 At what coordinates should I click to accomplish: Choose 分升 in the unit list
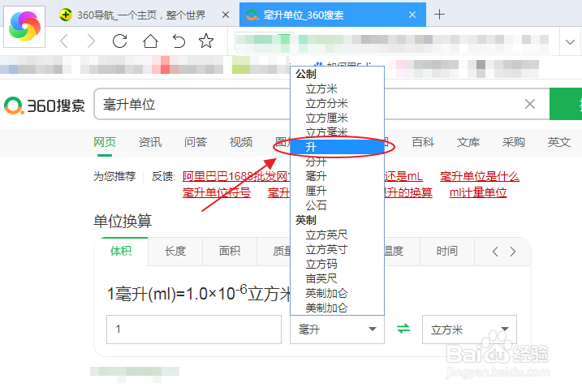tap(337, 162)
